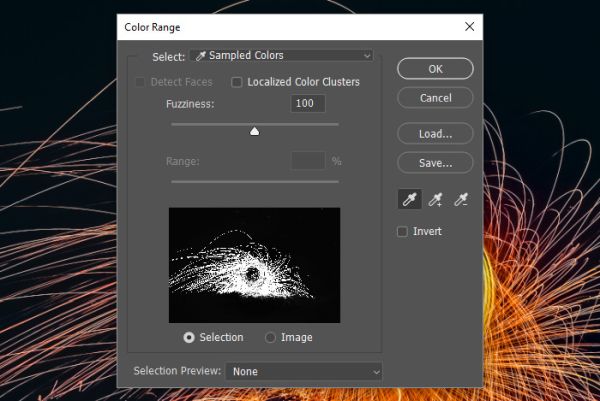Click the Load... button
The width and height of the screenshot is (600, 401).
(435, 134)
